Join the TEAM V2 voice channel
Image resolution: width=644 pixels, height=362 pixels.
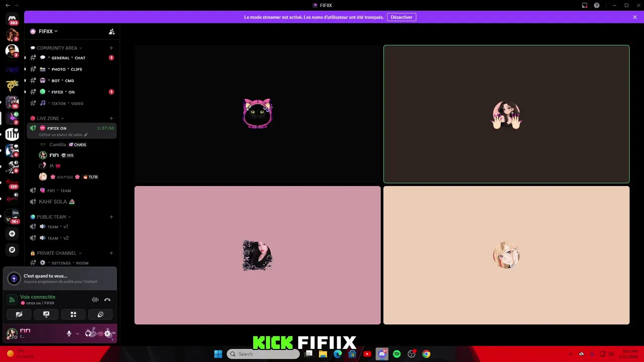[x=71, y=238]
